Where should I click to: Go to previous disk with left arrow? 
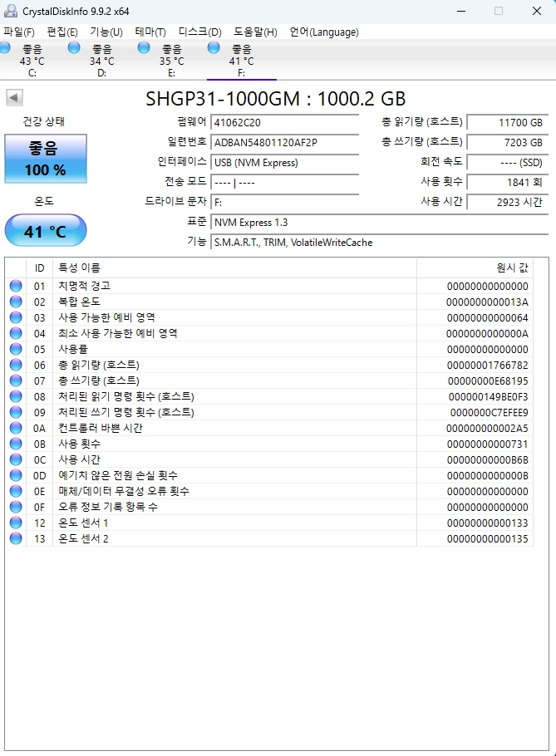point(14,97)
